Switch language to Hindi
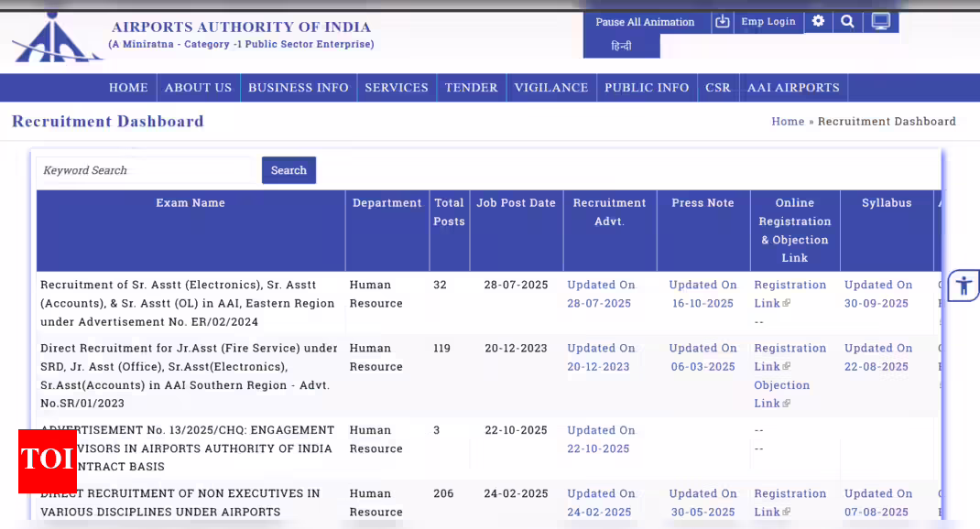The height and width of the screenshot is (529, 980). [x=621, y=46]
